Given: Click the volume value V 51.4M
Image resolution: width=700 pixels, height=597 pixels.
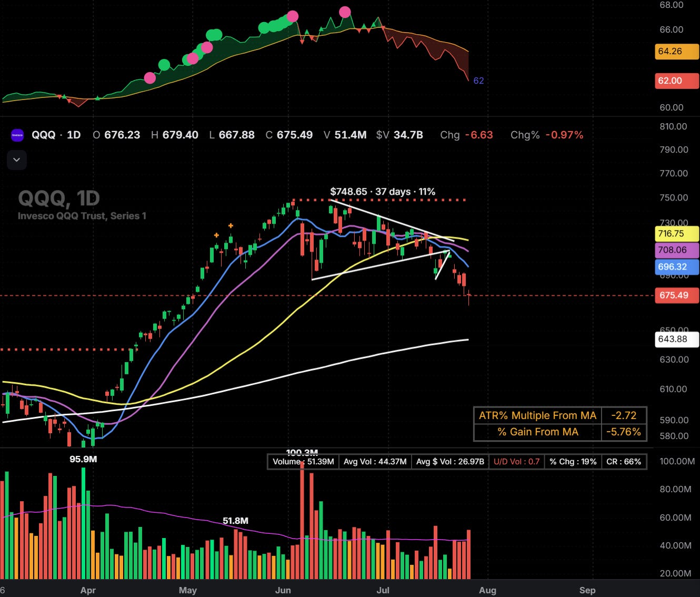Looking at the screenshot, I should 345,135.
